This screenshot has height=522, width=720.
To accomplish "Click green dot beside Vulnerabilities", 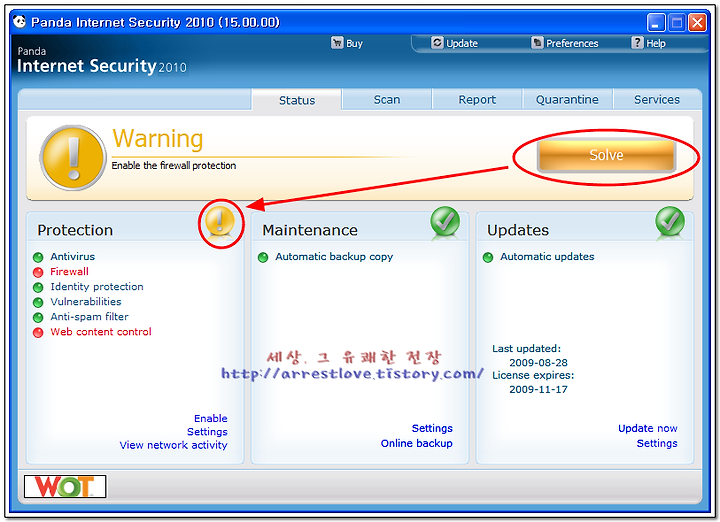I will pyautogui.click(x=38, y=303).
